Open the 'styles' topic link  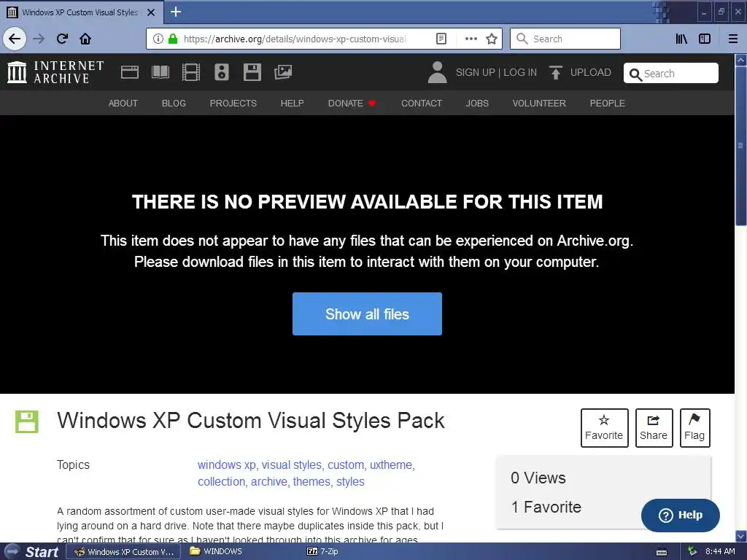350,481
